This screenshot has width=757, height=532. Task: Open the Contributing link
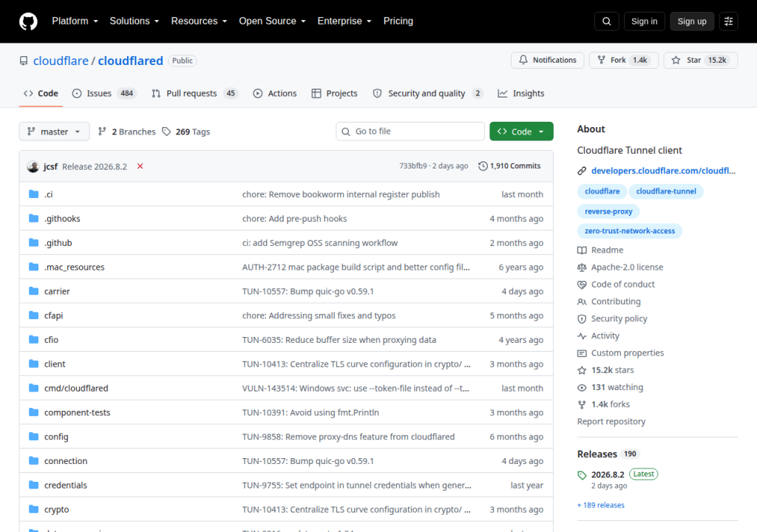[616, 301]
